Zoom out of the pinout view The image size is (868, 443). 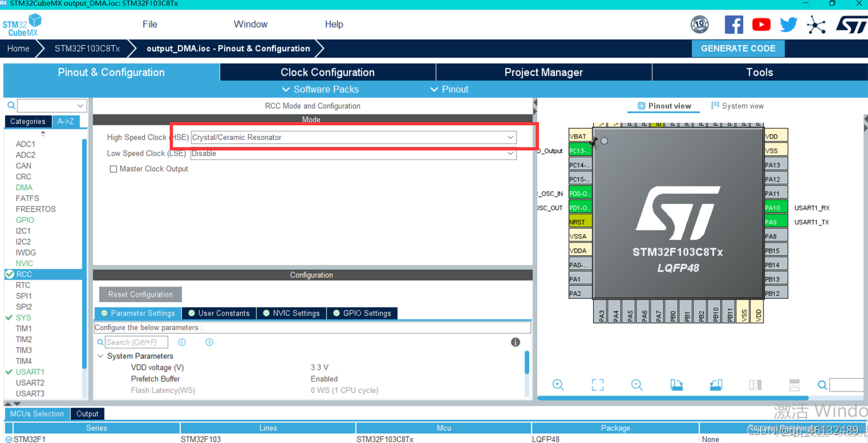click(637, 385)
